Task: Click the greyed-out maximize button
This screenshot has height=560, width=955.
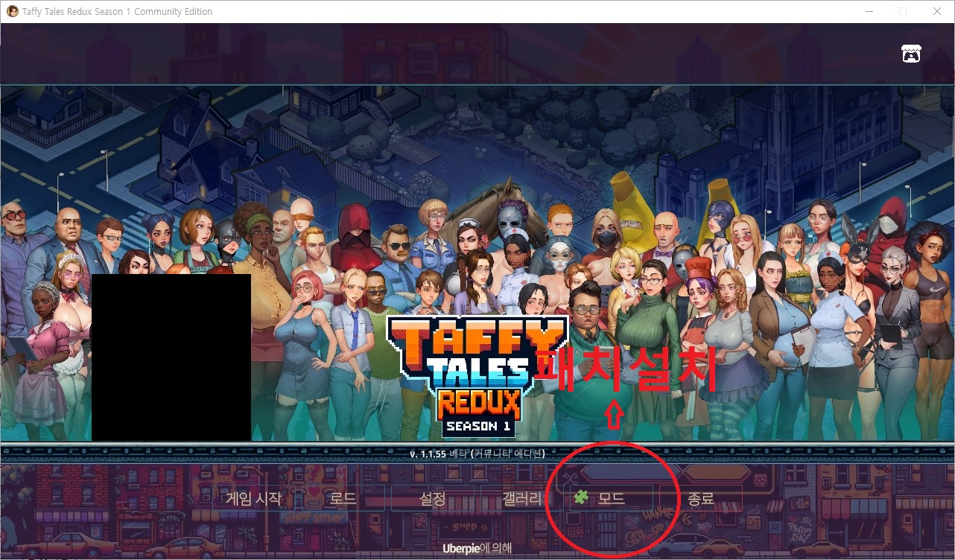Action: (903, 11)
